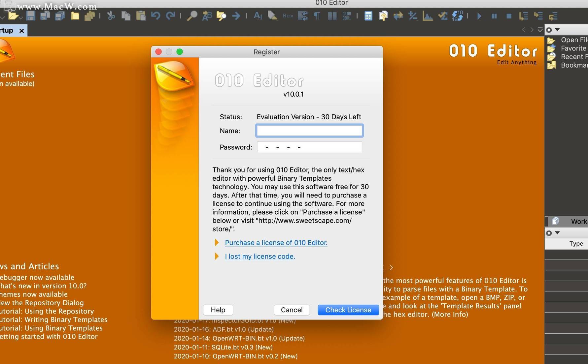
Task: Expand Bookmarked Files in Workspace panel
Action: (x=568, y=65)
